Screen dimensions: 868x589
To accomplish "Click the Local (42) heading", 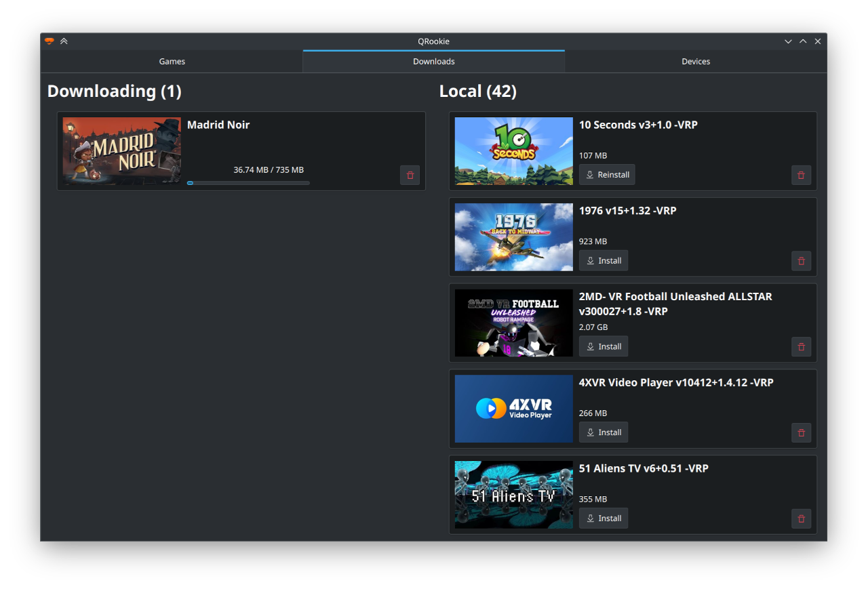I will click(x=478, y=92).
